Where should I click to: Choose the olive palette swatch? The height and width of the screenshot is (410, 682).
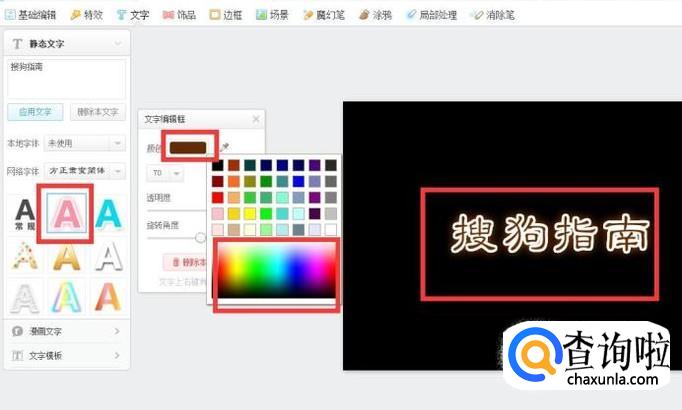[250, 181]
